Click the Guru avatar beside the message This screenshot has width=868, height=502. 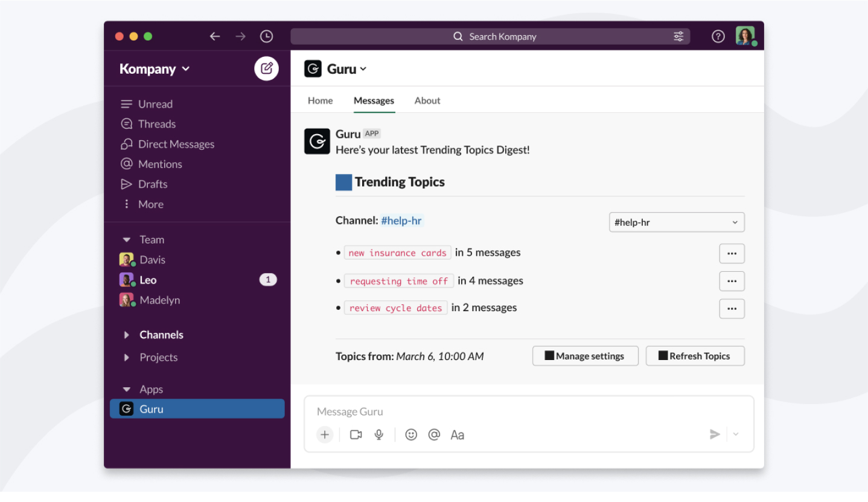point(317,141)
